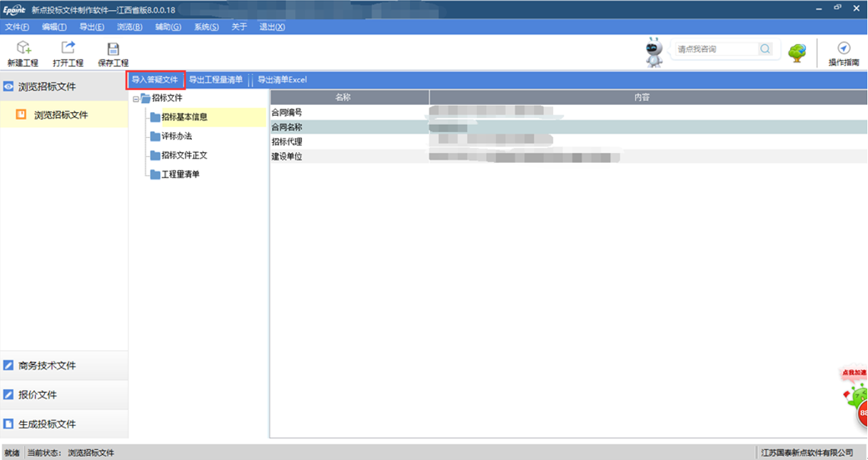
Task: Click the 退出(X) menu item
Action: pyautogui.click(x=272, y=27)
